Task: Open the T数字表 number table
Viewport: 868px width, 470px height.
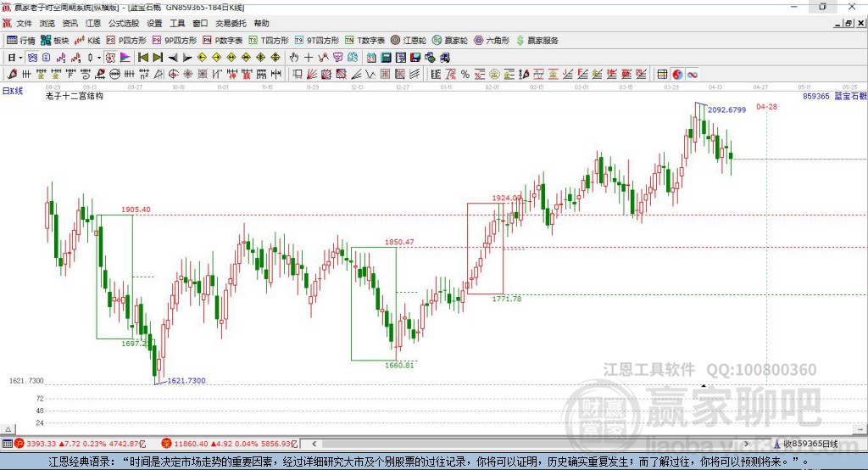Action: coord(364,41)
